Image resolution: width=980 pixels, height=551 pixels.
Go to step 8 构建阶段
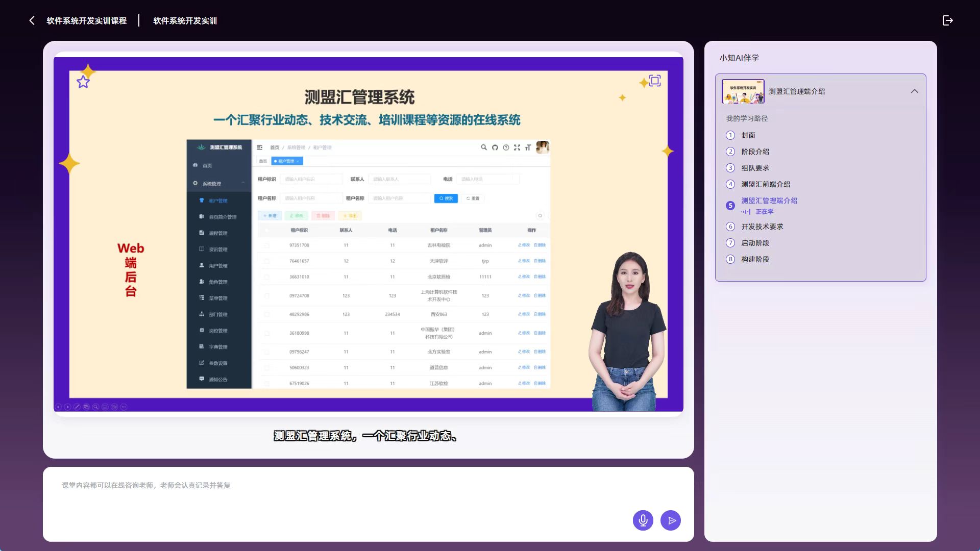[755, 259]
